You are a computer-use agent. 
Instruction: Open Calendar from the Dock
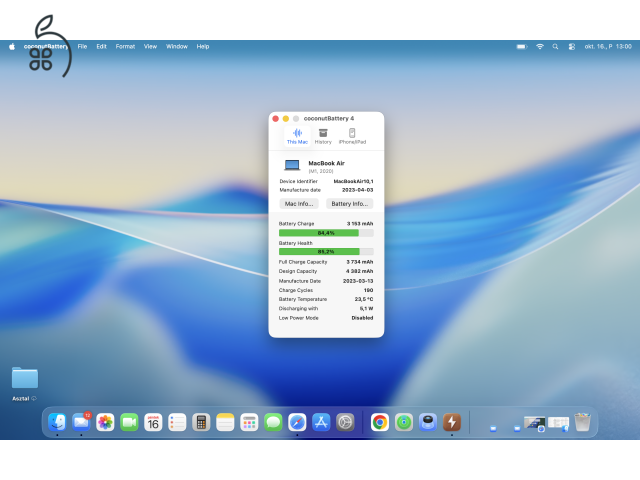153,422
